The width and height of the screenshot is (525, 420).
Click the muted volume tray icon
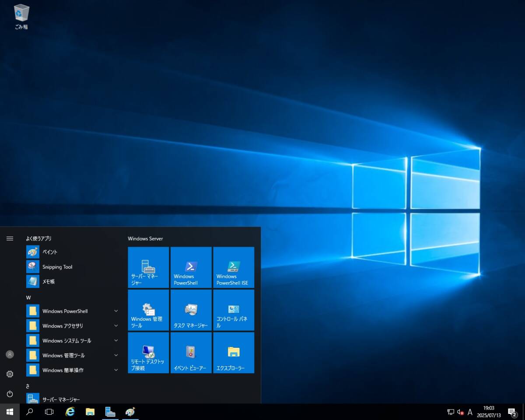point(460,412)
